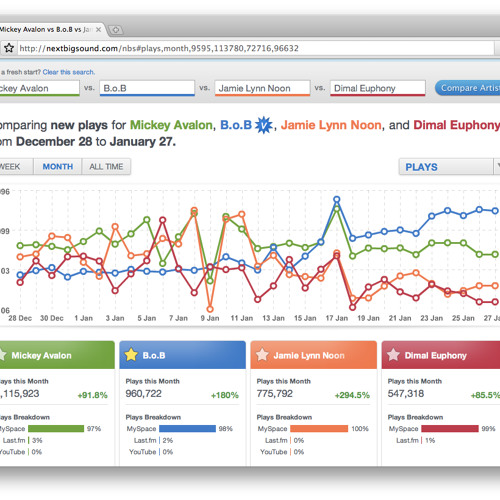
Task: Click Mickey Avalon MySpace 97% bar
Action: coord(56,429)
